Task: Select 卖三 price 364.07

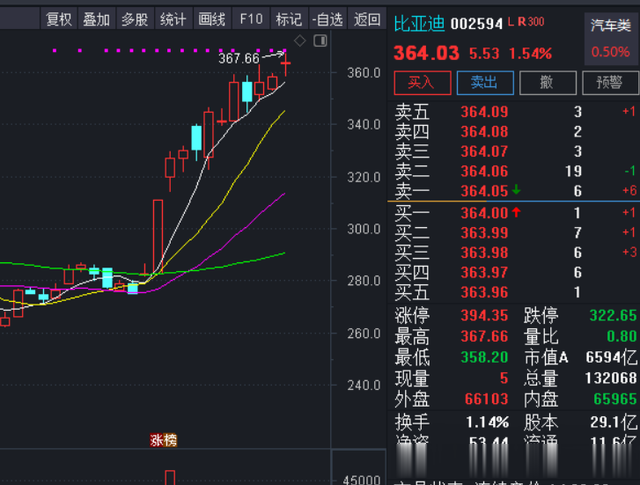Action: pyautogui.click(x=484, y=151)
